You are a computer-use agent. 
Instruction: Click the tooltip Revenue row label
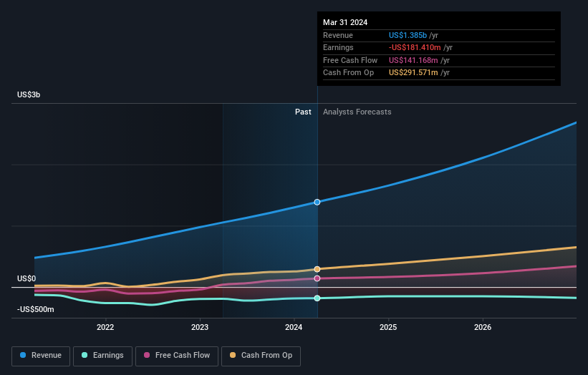338,35
